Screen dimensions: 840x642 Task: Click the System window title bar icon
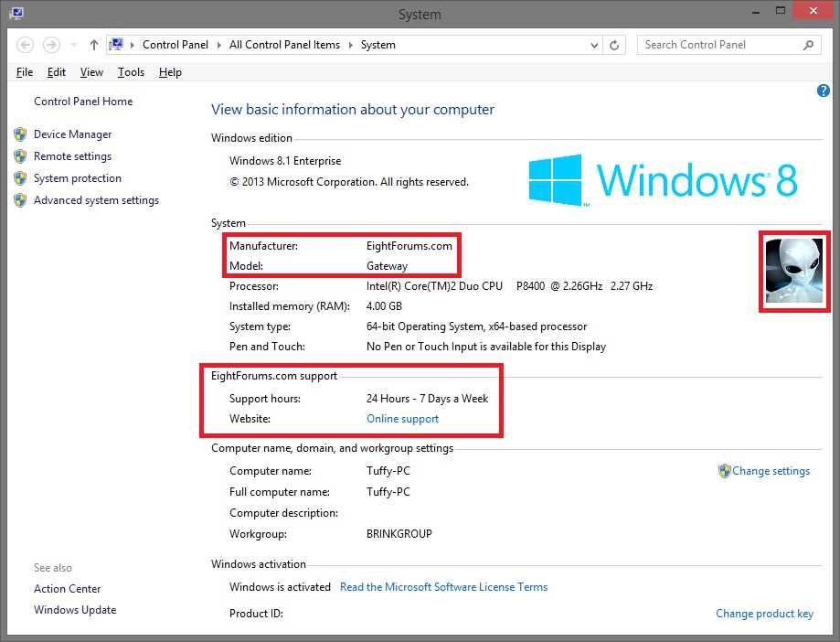(16, 14)
